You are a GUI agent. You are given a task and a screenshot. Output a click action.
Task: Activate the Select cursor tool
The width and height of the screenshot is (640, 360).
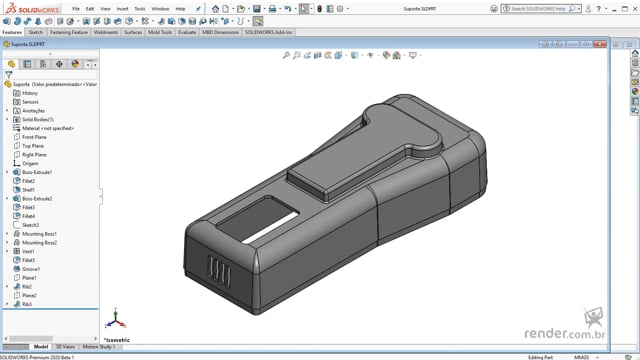coord(304,9)
